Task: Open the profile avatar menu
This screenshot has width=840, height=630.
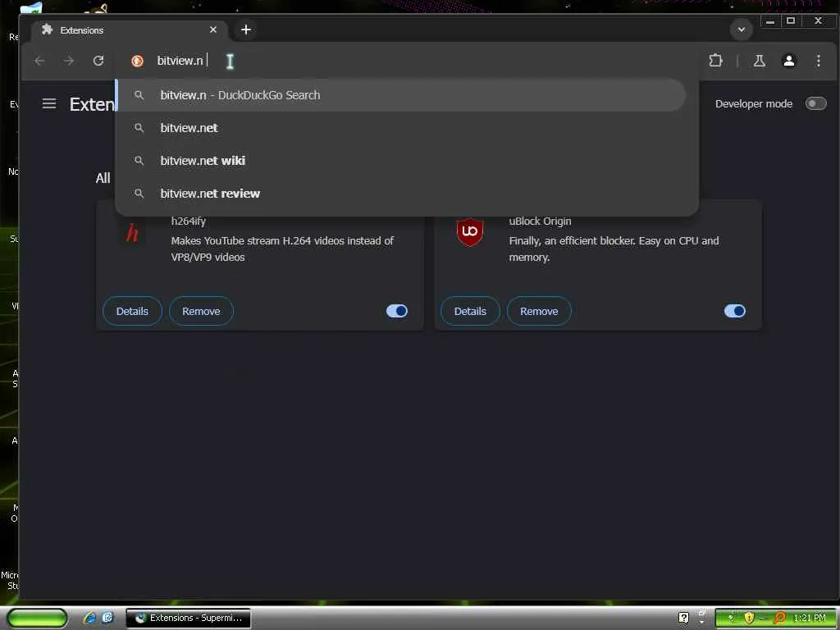Action: (x=788, y=61)
